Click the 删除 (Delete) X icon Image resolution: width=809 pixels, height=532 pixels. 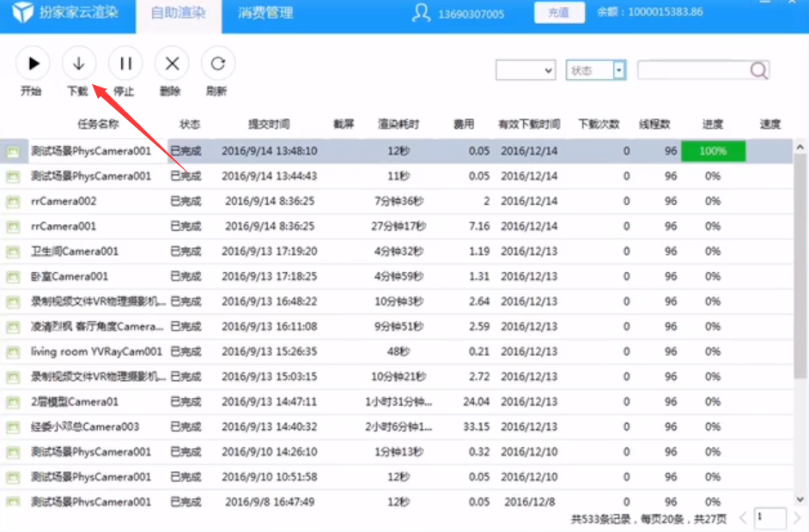(x=171, y=63)
